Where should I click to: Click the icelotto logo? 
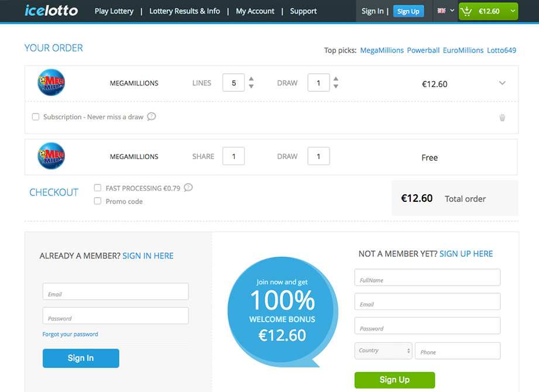(52, 11)
